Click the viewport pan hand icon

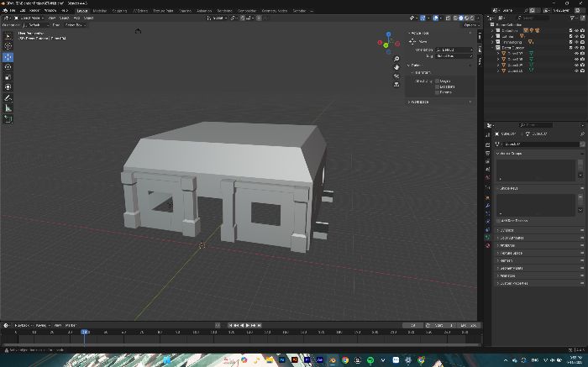tap(396, 67)
